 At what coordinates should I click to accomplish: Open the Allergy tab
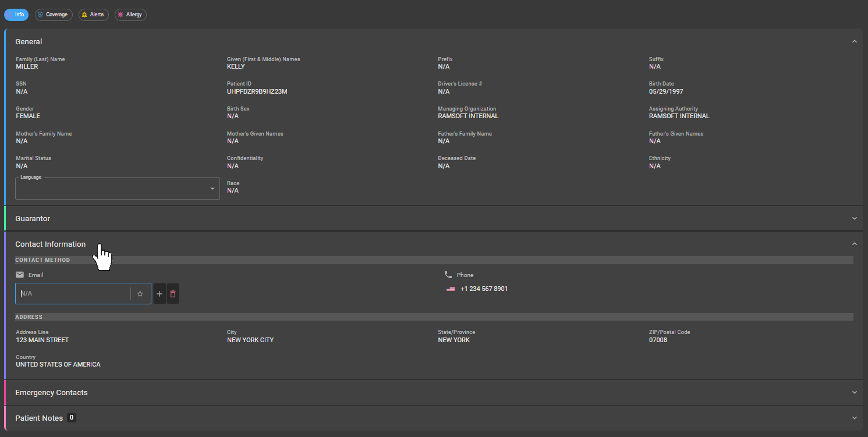tap(130, 15)
